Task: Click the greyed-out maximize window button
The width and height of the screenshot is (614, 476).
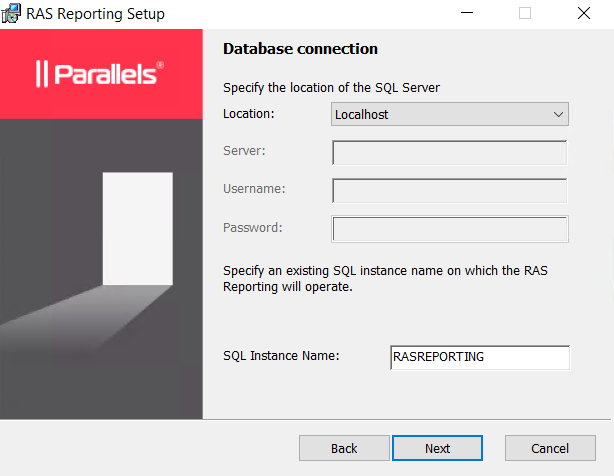Action: (x=525, y=14)
